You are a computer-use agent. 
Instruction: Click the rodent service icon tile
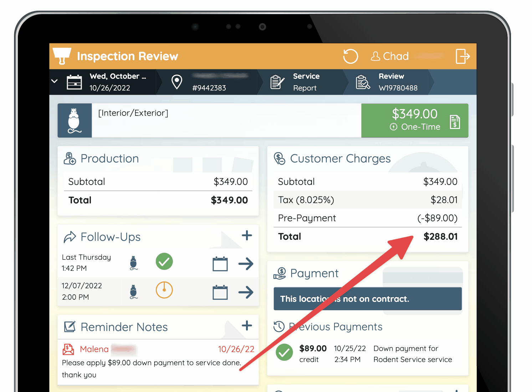[75, 120]
